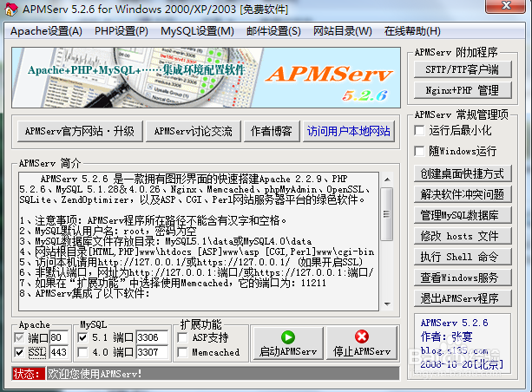Click the green play icon to start APMServ
Screen dimensions: 532x392
click(x=288, y=337)
